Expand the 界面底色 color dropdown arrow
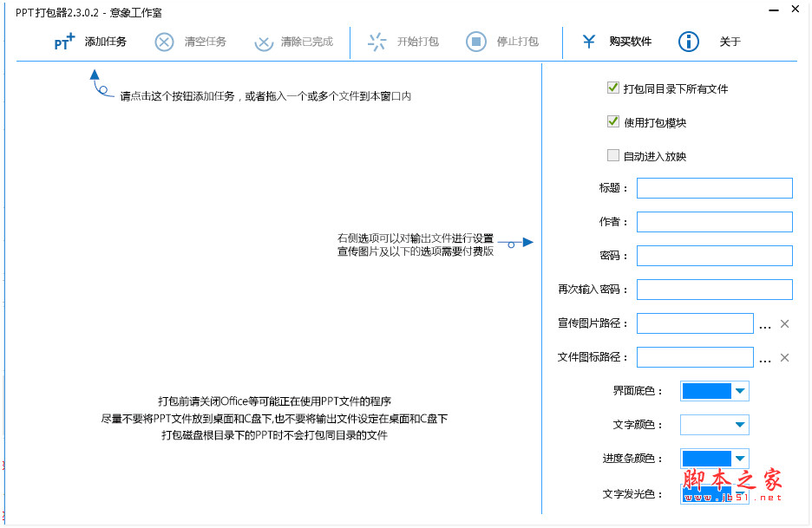Screen dimensions: 812x528 point(741,391)
